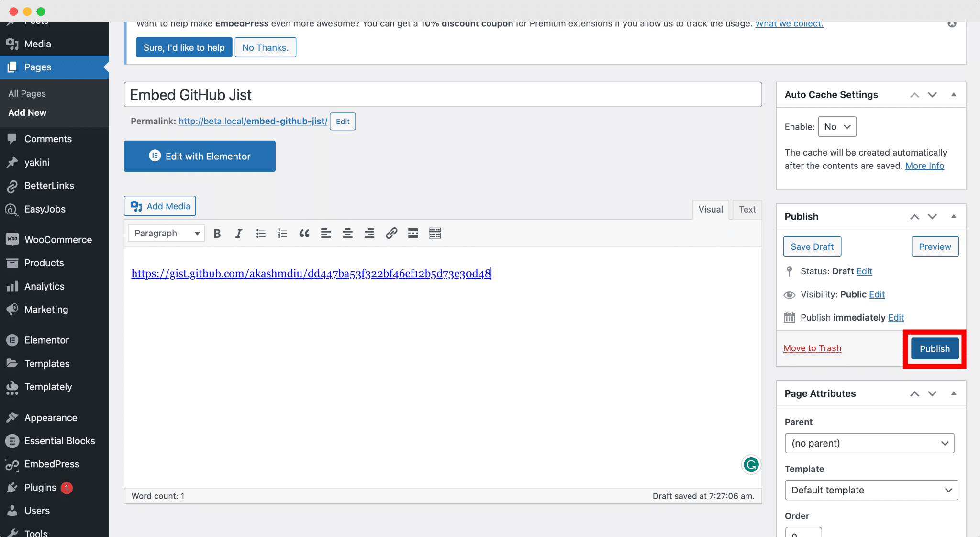Open BetterLinks in the sidebar

pos(55,186)
